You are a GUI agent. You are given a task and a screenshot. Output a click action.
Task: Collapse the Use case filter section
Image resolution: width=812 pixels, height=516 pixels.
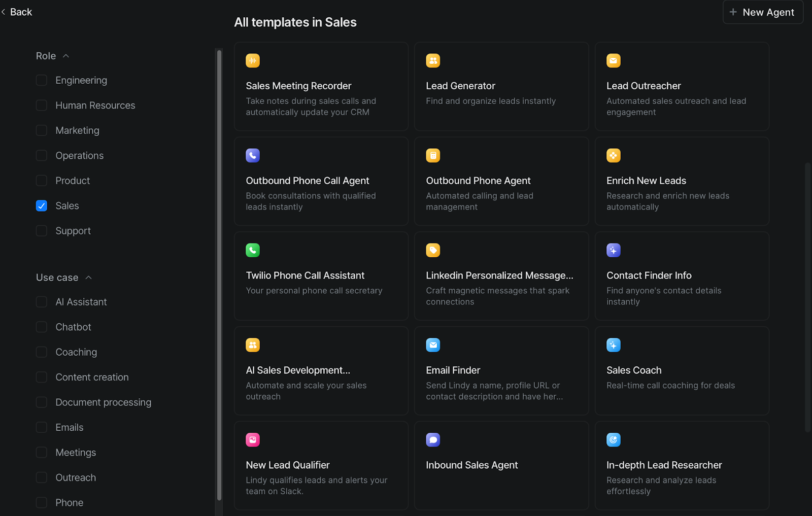coord(88,278)
